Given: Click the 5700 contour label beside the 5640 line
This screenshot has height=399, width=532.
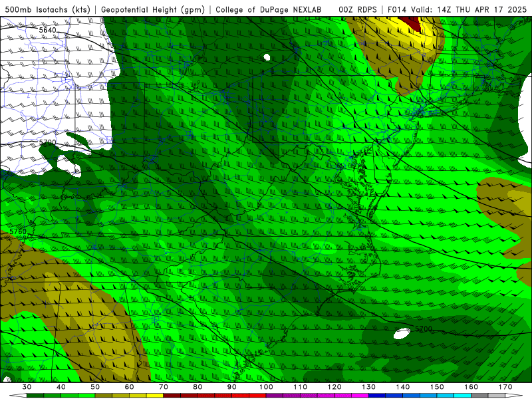Looking at the screenshot, I should [47, 142].
